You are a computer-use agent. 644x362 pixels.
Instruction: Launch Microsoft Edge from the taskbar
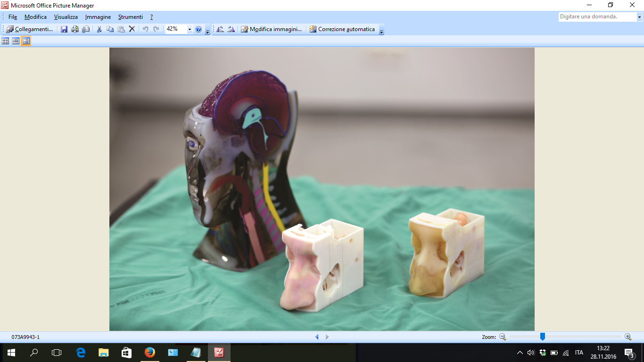click(81, 353)
